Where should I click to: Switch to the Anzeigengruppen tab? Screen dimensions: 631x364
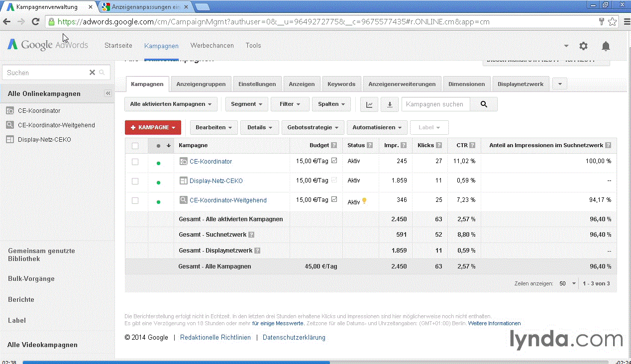tap(201, 84)
